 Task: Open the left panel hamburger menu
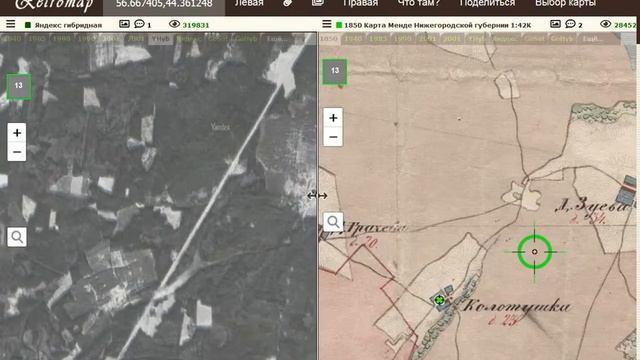tap(11, 24)
